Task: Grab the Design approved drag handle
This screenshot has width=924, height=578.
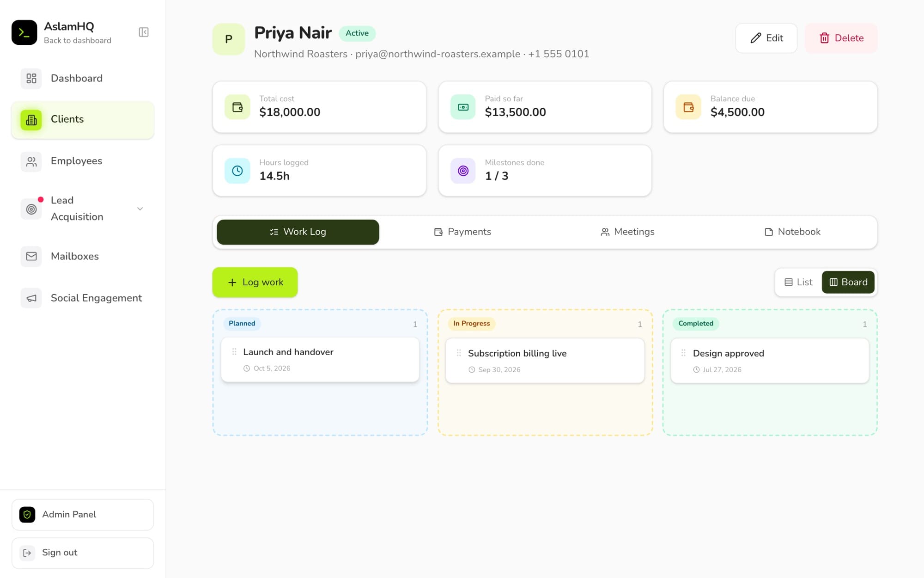Action: tap(683, 353)
